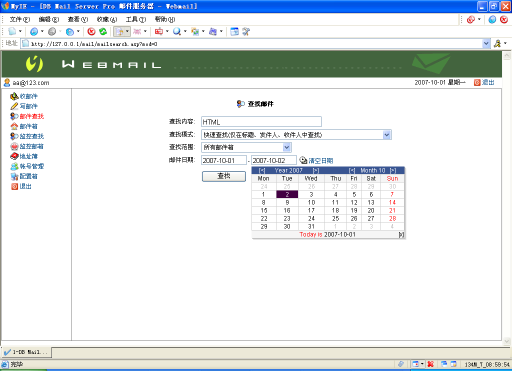Viewport: 512px width, 371px height.
Task: Click the start date field 2007-10-01
Action: [x=224, y=160]
